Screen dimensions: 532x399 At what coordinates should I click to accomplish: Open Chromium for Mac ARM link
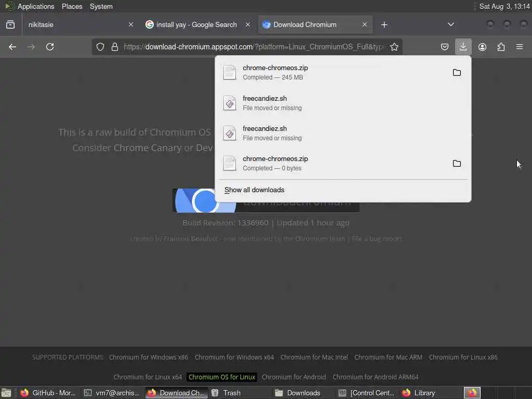click(x=388, y=357)
